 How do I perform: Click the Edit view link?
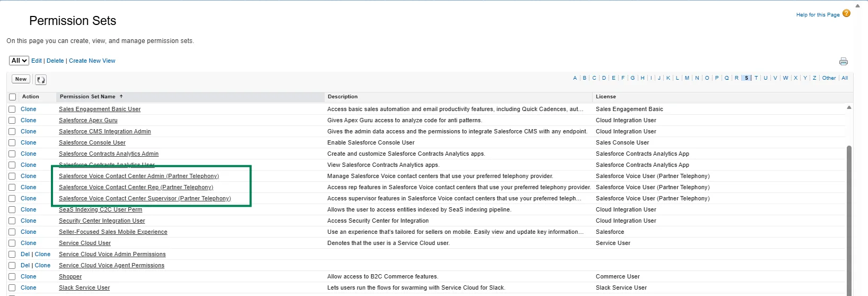tap(37, 61)
